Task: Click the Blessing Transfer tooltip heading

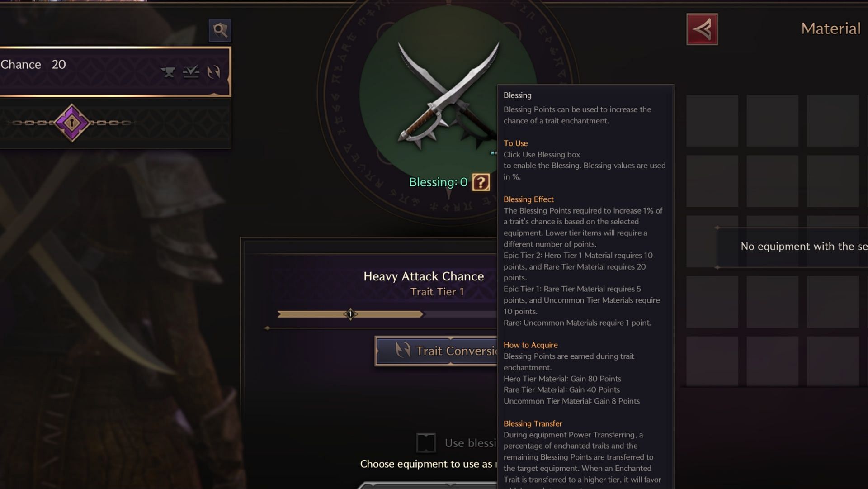Action: pyautogui.click(x=533, y=423)
